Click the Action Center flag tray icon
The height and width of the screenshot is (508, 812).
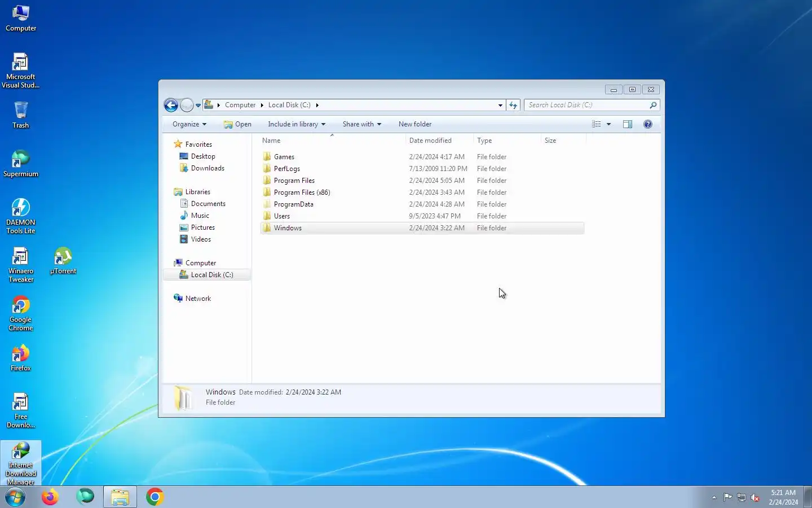tap(727, 497)
